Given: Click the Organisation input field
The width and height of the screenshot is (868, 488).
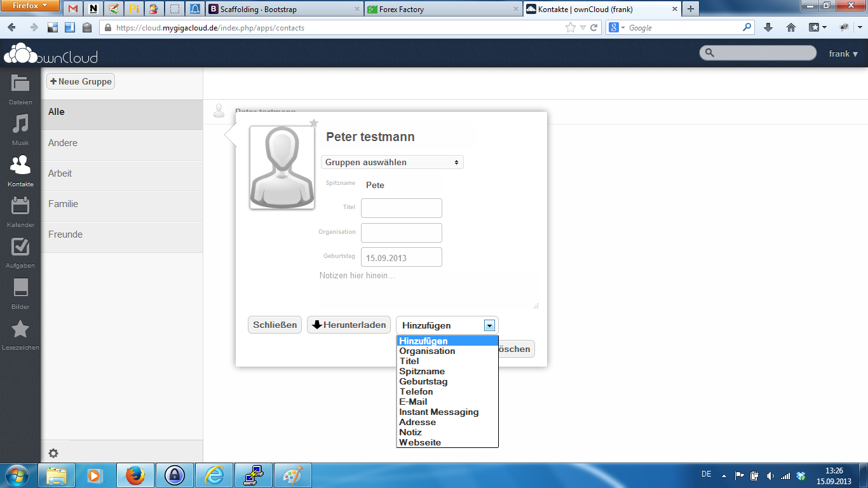Looking at the screenshot, I should coord(402,233).
